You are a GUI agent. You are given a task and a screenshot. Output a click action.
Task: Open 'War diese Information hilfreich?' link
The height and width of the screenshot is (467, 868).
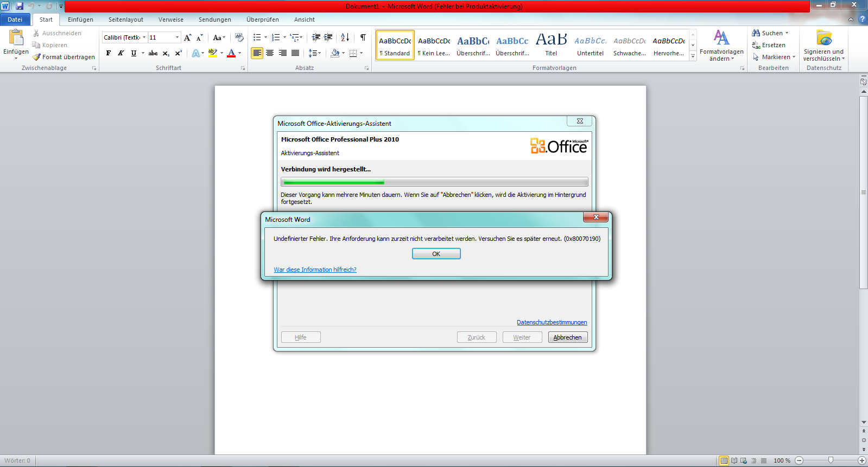click(x=315, y=270)
